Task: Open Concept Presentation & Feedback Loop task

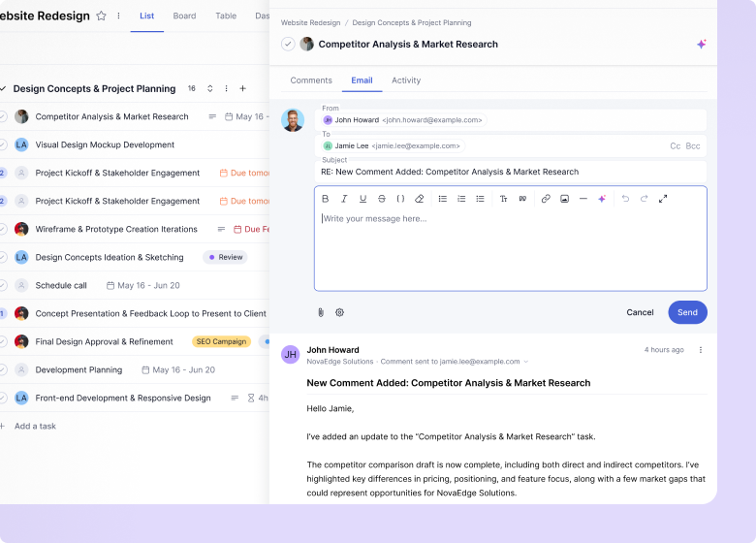Action: pos(150,314)
